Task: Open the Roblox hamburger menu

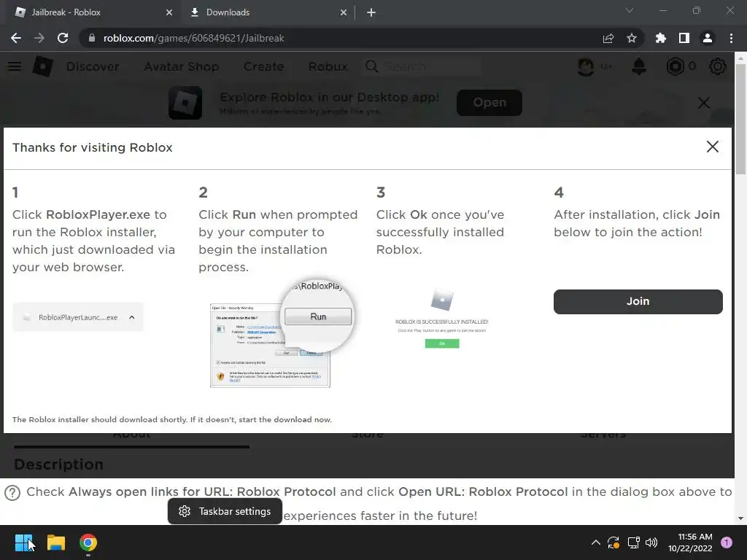Action: tap(15, 66)
